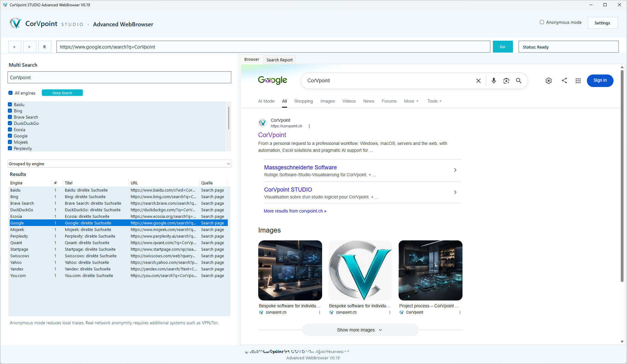627x364 pixels.
Task: Uncheck the DuckDuckGo engine
Action: pyautogui.click(x=10, y=123)
